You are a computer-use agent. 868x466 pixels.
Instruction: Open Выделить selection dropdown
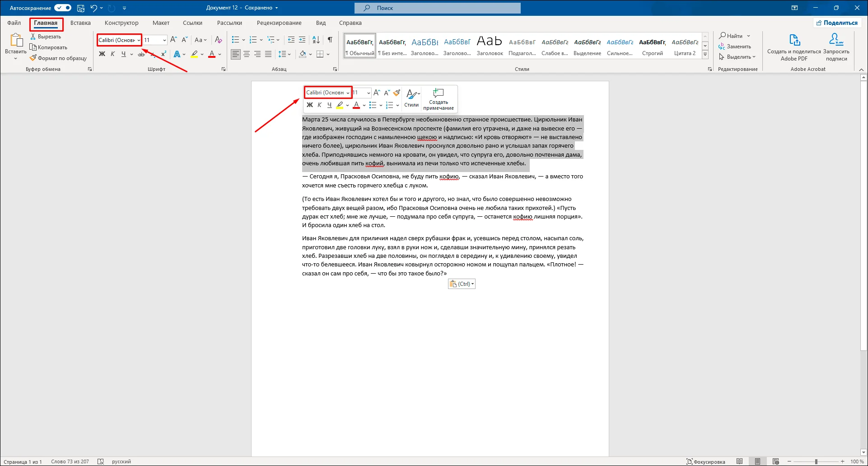(737, 56)
